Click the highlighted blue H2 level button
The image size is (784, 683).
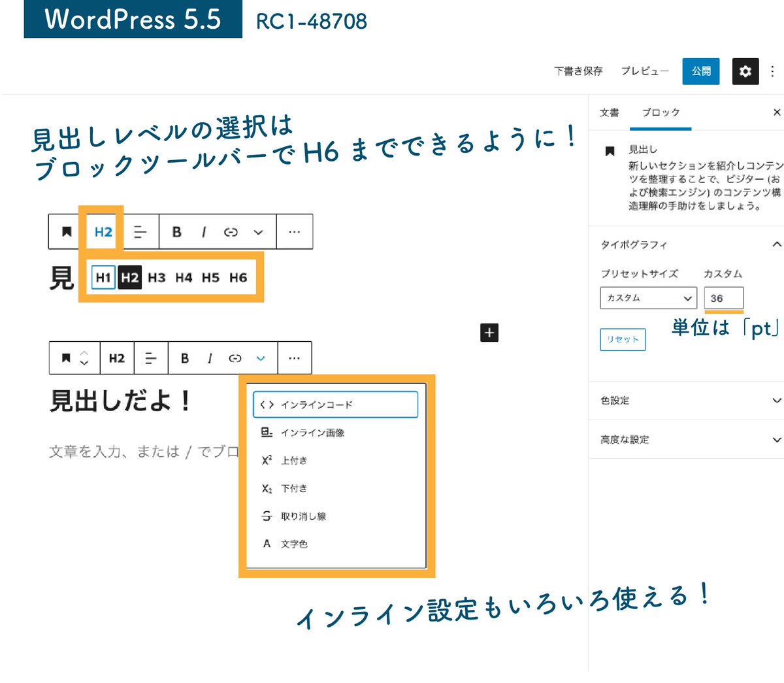(x=103, y=232)
